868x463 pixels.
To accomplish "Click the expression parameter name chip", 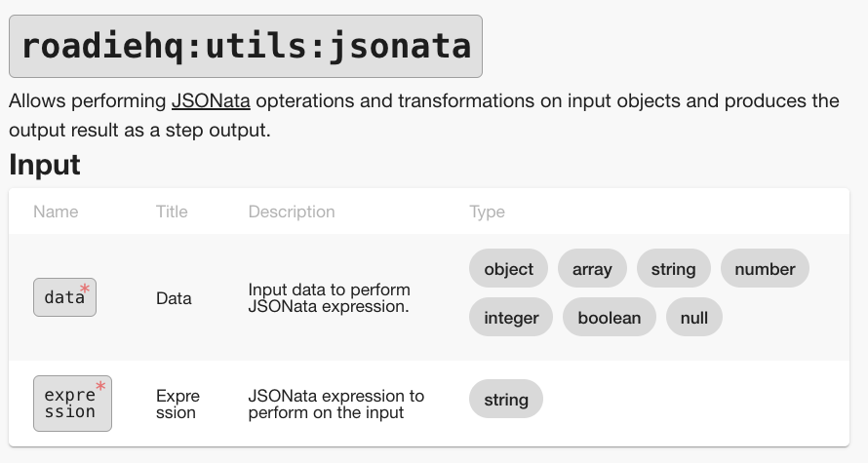I will 72,404.
